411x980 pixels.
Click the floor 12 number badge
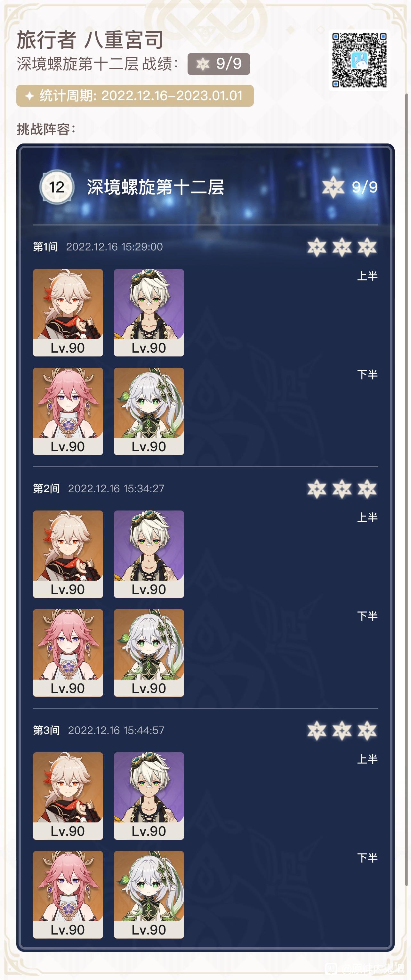pos(57,187)
